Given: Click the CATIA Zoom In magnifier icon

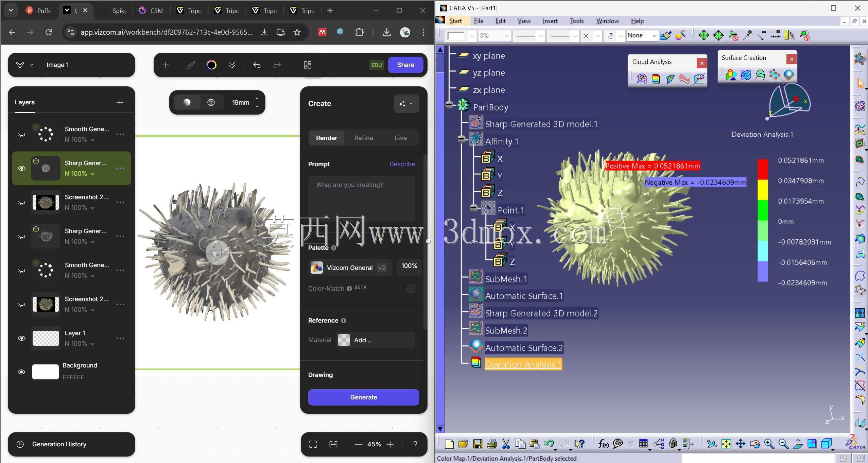Looking at the screenshot, I should (769, 444).
